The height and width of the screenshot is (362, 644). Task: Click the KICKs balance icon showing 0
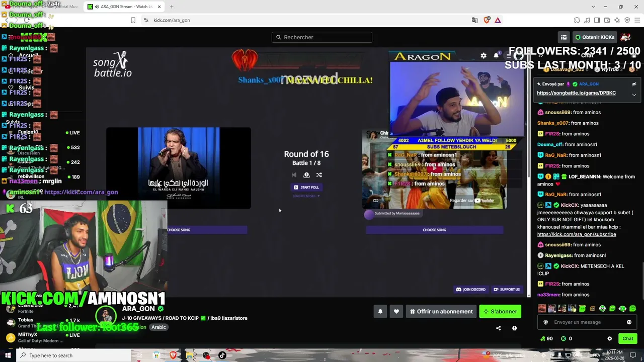[563, 339]
